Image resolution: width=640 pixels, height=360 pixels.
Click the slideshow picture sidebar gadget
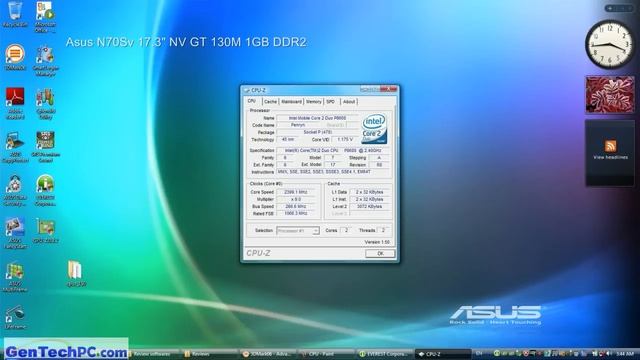[x=610, y=95]
